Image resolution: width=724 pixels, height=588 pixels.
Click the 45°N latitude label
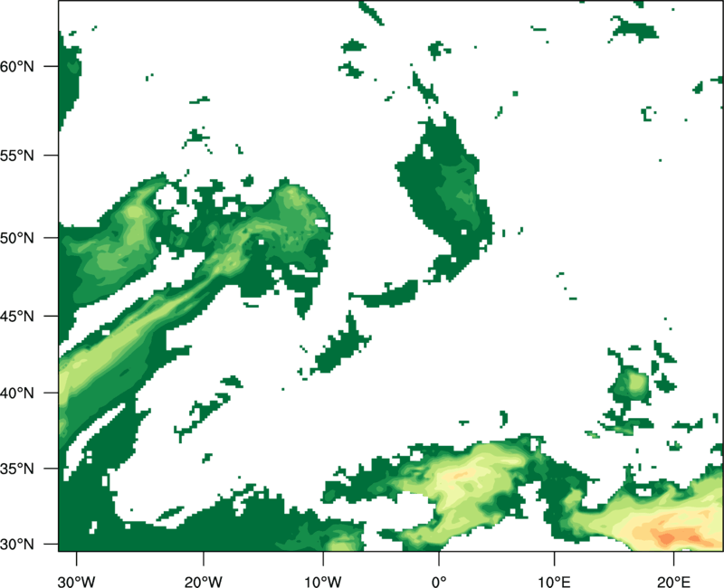[x=17, y=316]
